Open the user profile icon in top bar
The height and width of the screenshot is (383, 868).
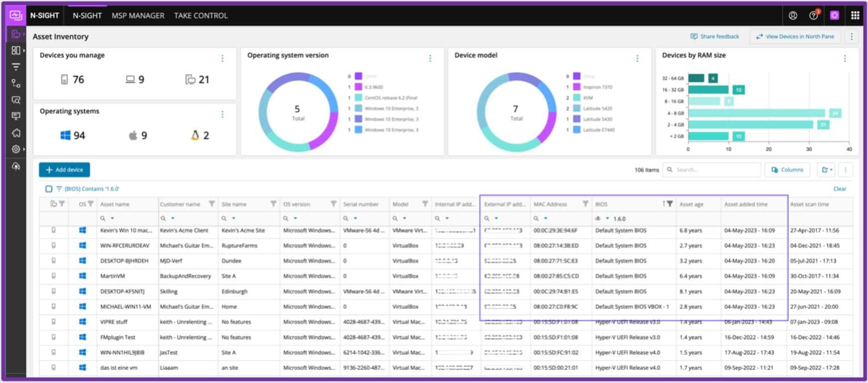pyautogui.click(x=793, y=15)
